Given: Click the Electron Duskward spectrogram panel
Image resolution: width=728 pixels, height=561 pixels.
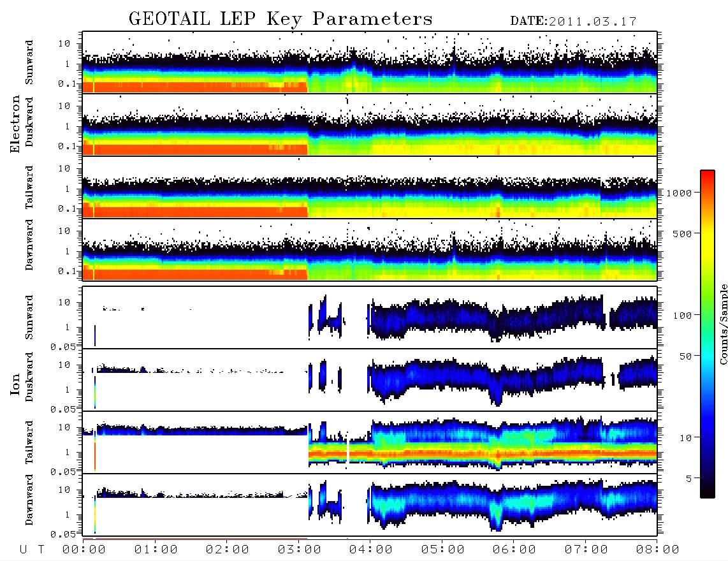Looking at the screenshot, I should (370, 125).
